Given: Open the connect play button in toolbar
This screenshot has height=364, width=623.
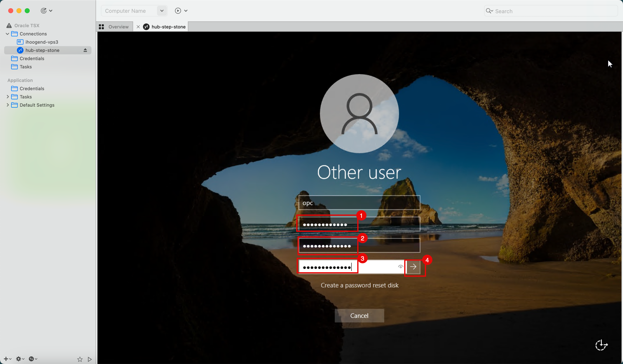Looking at the screenshot, I should click(x=178, y=11).
